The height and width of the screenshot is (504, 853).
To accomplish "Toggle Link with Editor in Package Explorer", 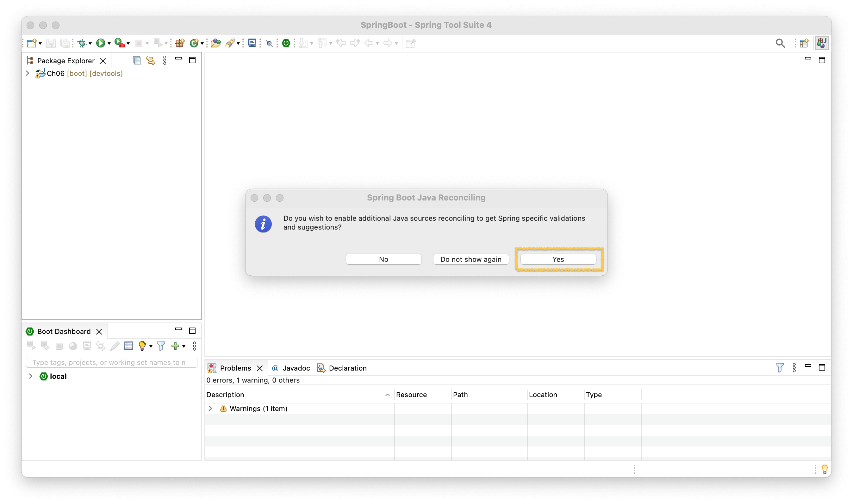I will click(151, 60).
